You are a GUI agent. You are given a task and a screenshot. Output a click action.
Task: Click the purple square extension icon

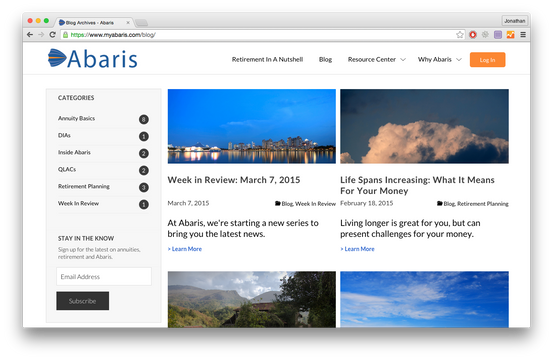coord(498,35)
